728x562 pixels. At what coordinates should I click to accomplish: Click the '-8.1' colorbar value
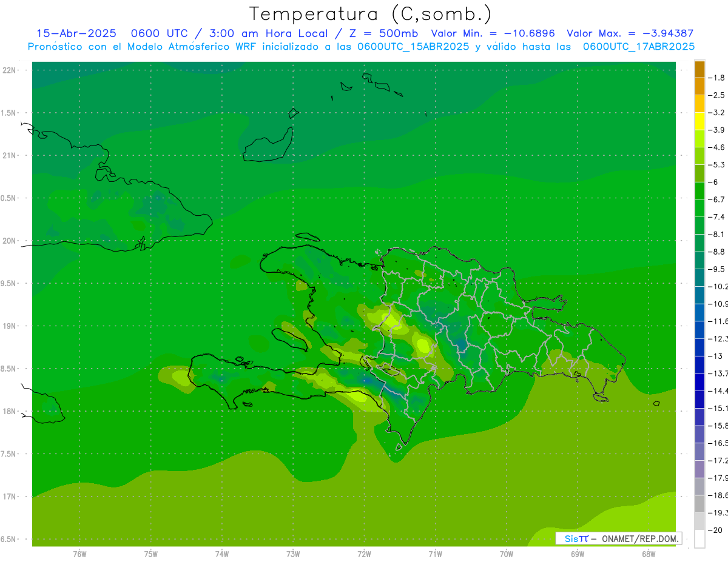[716, 234]
